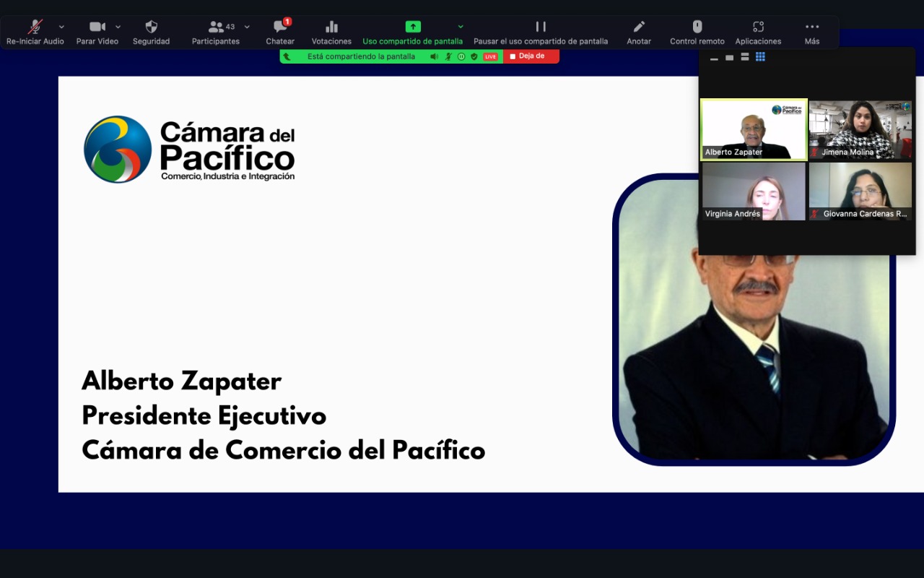Switch the video panel to stacked strip view

[745, 57]
